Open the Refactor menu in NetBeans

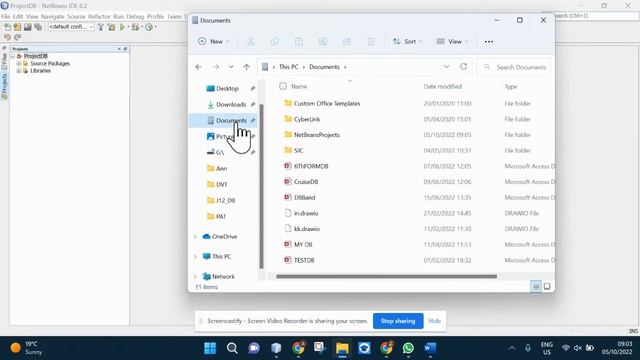coord(99,16)
